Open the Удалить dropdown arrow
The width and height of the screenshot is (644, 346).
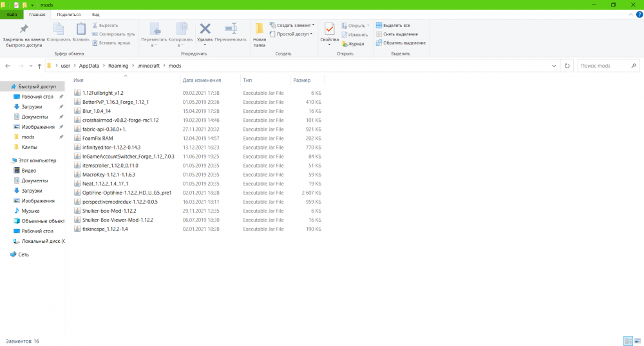[x=205, y=44]
